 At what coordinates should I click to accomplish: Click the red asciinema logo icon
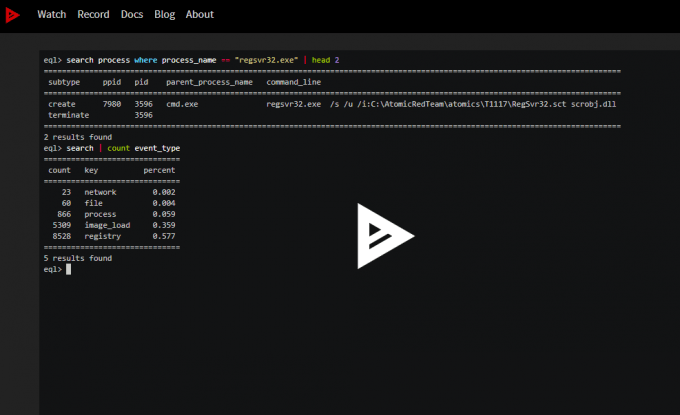pyautogui.click(x=12, y=15)
